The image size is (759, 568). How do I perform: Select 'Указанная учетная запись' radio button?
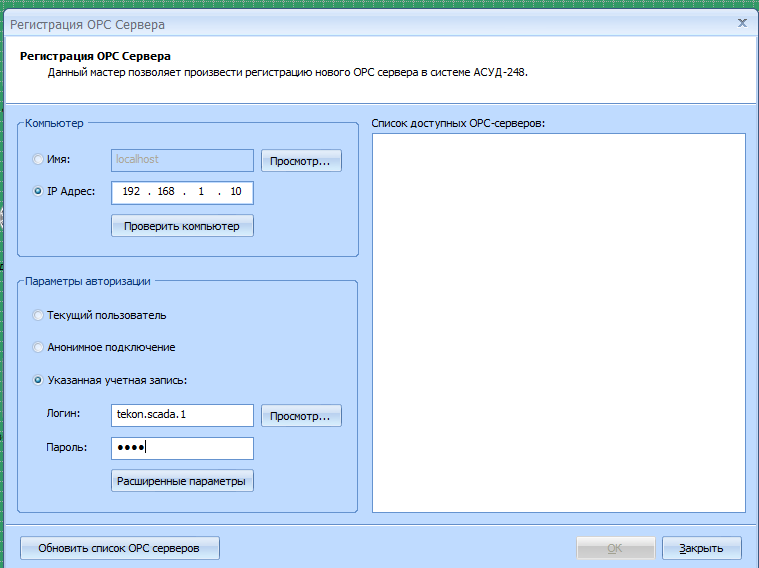(x=39, y=380)
